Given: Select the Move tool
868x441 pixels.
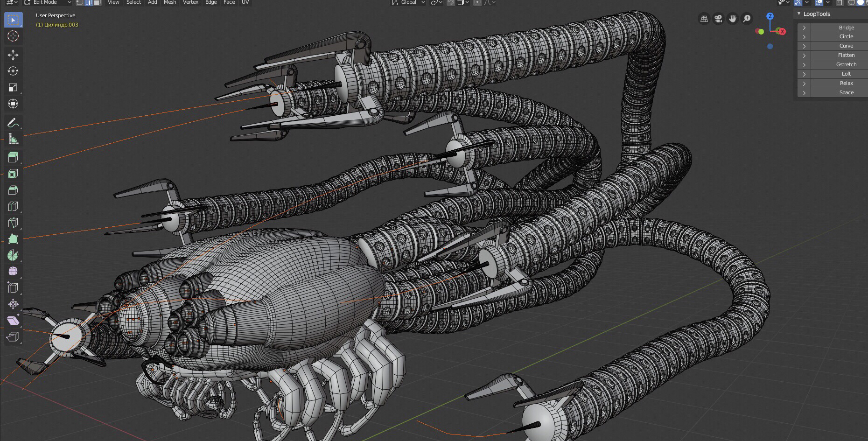Looking at the screenshot, I should (x=13, y=55).
